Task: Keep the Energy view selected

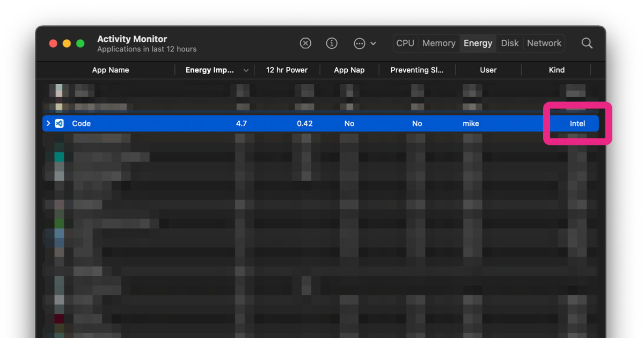Action: coord(478,43)
